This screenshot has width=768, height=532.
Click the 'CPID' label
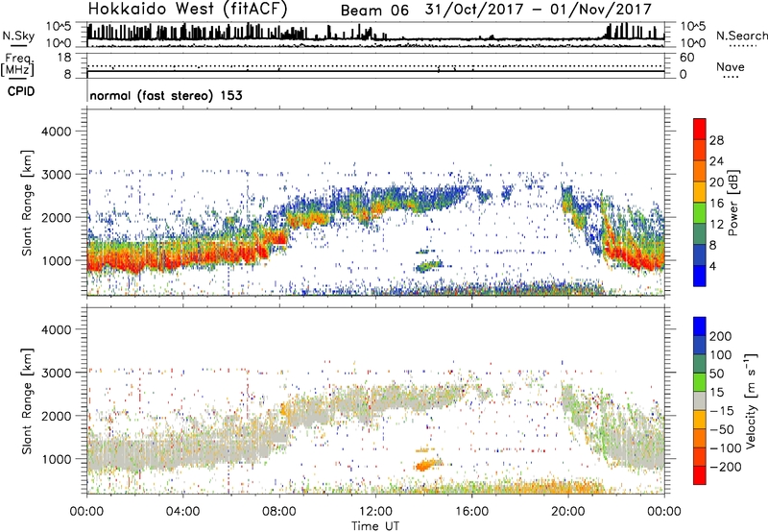coord(21,91)
